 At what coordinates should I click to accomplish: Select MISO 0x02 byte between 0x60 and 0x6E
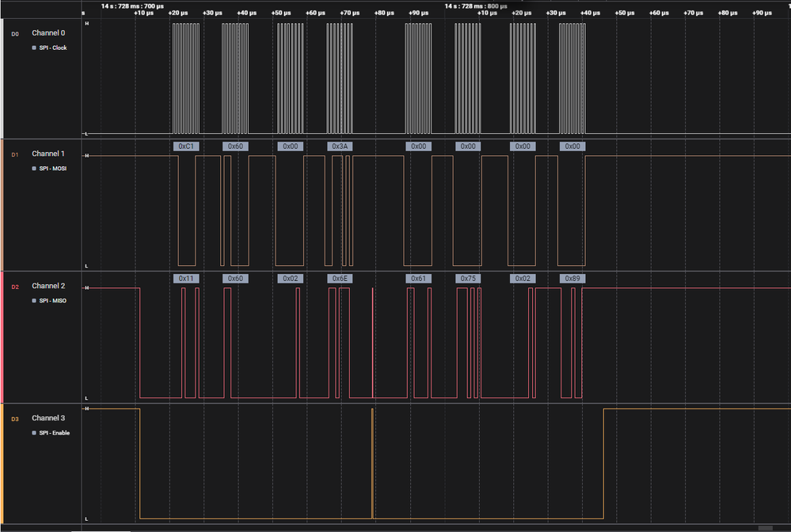(x=291, y=279)
